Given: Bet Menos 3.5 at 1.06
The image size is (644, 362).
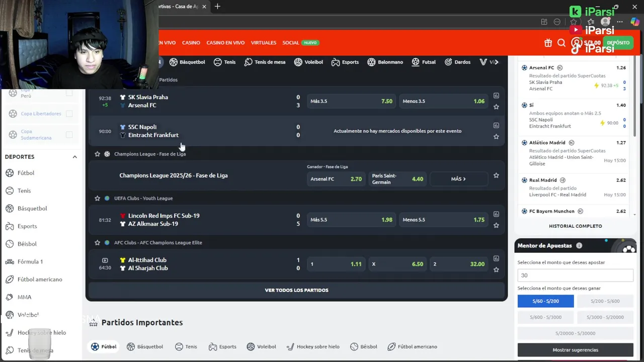Looking at the screenshot, I should pyautogui.click(x=443, y=101).
